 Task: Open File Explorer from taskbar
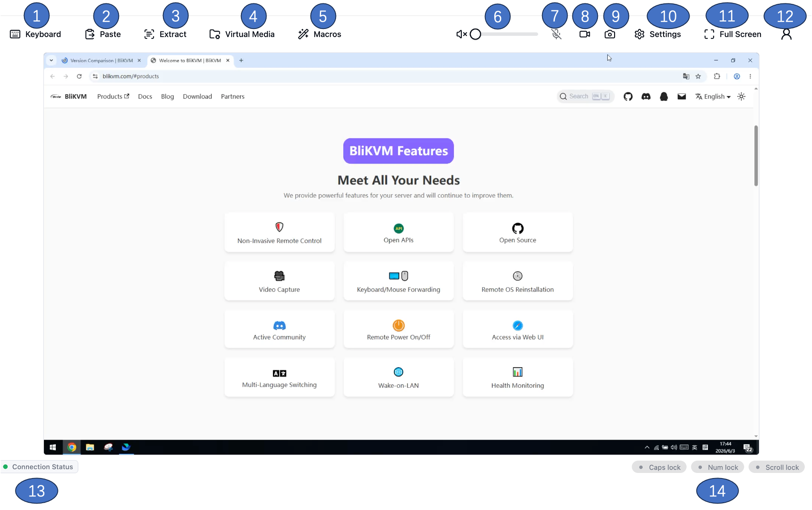tap(90, 447)
